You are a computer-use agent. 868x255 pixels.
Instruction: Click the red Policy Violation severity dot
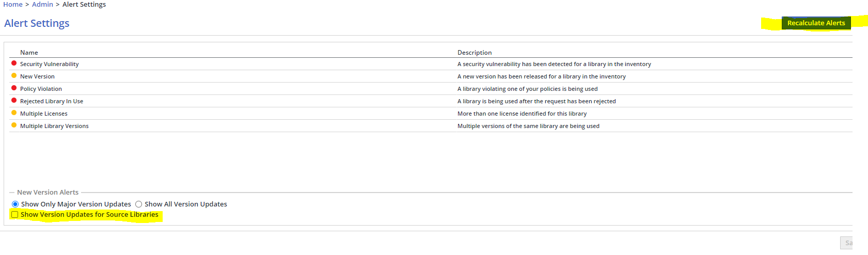coord(14,88)
